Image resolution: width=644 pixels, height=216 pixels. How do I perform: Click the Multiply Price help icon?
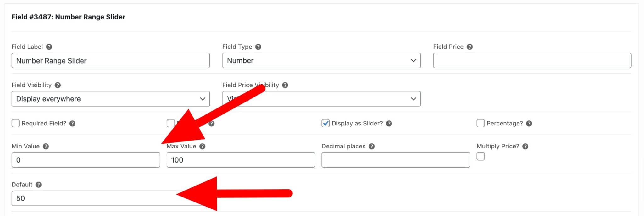point(525,146)
